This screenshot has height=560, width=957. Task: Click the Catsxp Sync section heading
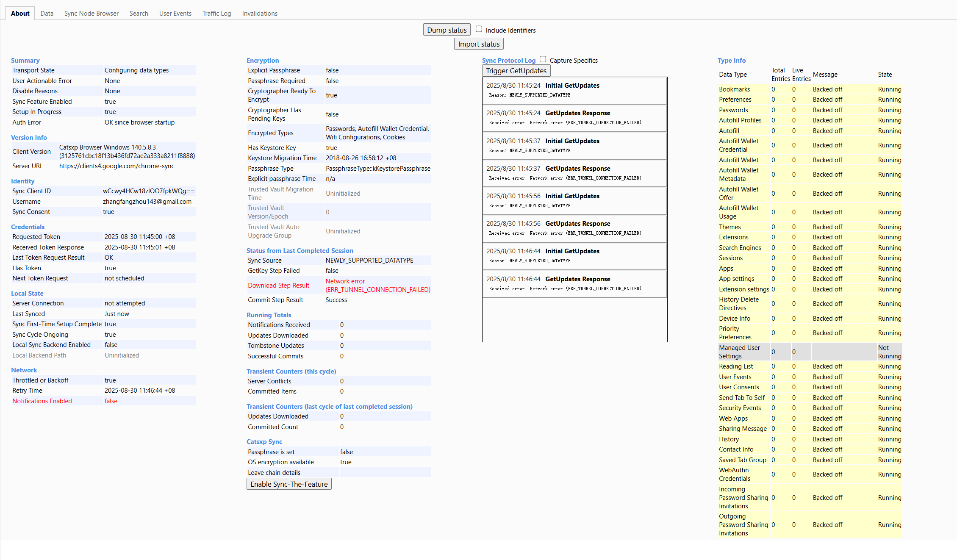pyautogui.click(x=264, y=442)
